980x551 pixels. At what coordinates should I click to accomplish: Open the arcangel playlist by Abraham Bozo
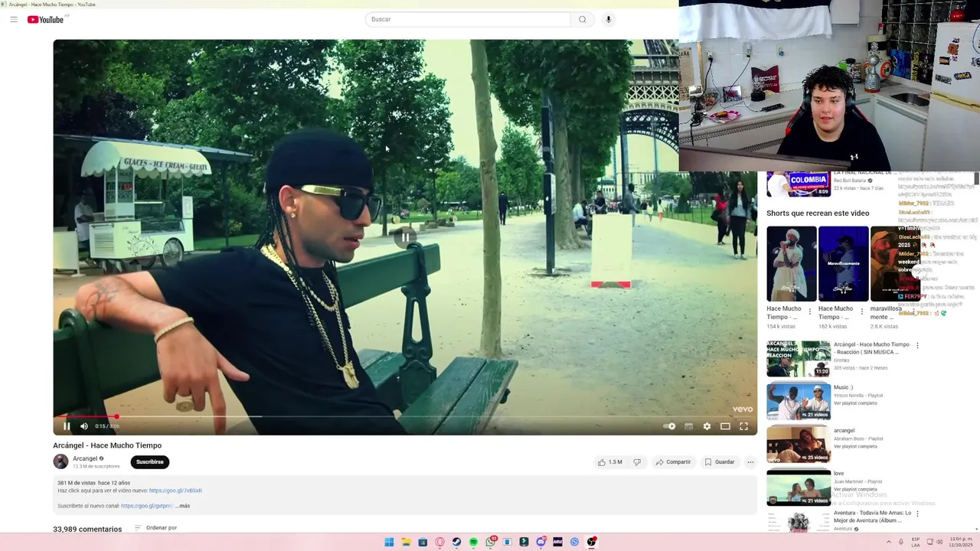tap(799, 445)
